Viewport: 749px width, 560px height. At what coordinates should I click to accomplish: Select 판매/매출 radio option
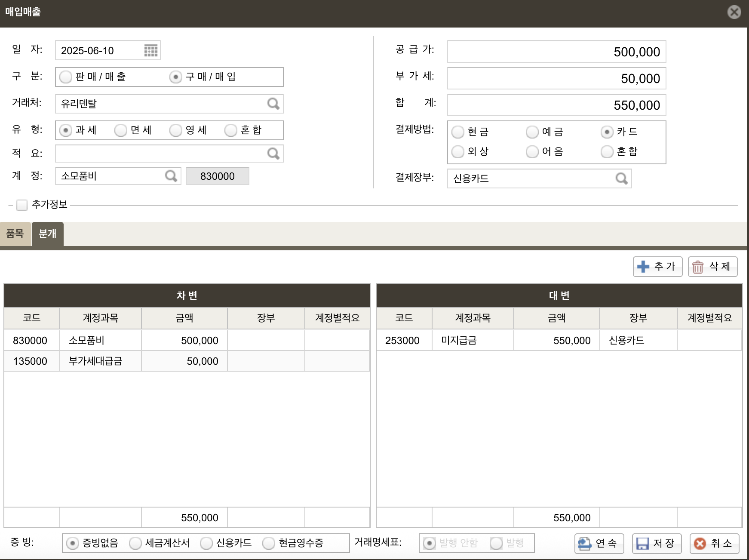tap(66, 77)
